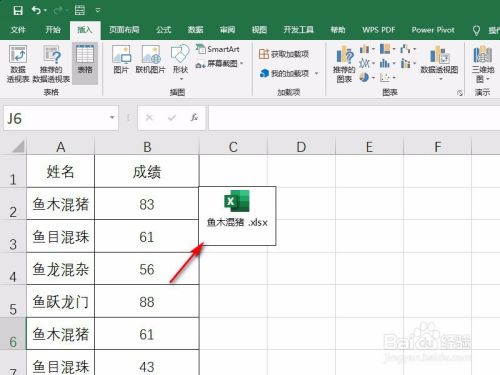
Task: Click 联机图片 online pictures
Action: click(150, 59)
